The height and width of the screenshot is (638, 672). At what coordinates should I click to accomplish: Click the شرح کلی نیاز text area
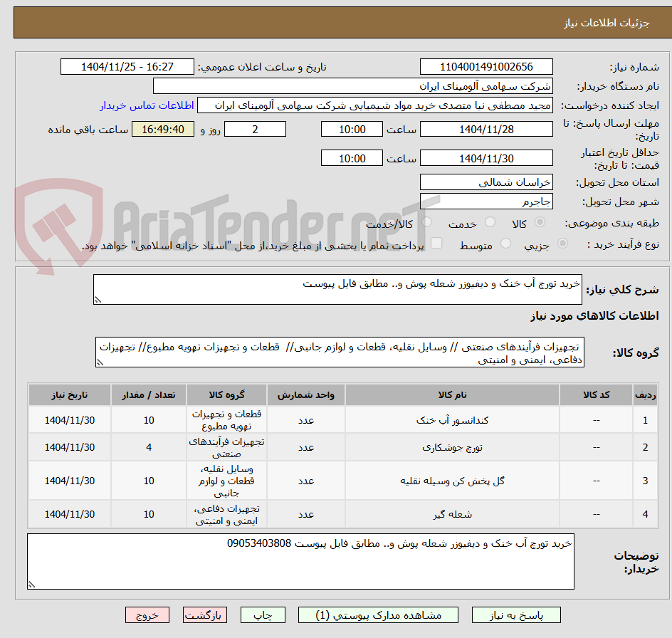pos(337,289)
